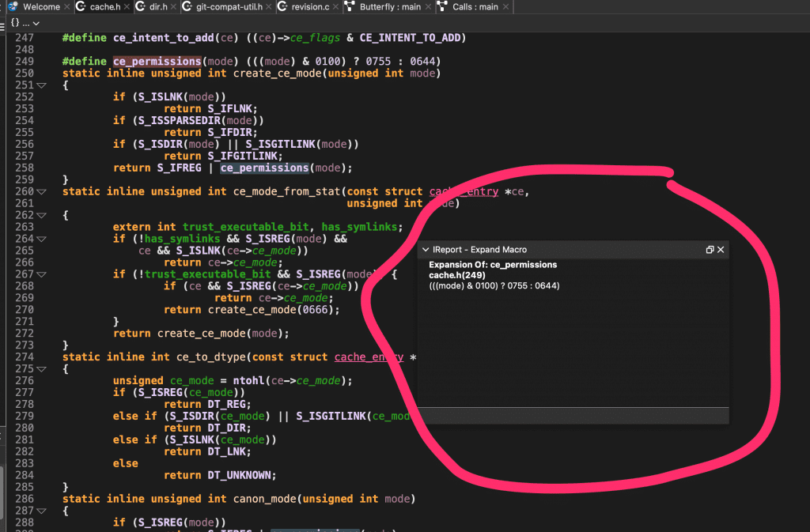Fold the ce_mode_from_stat body at line 262
Image resolution: width=810 pixels, height=532 pixels.
click(42, 215)
